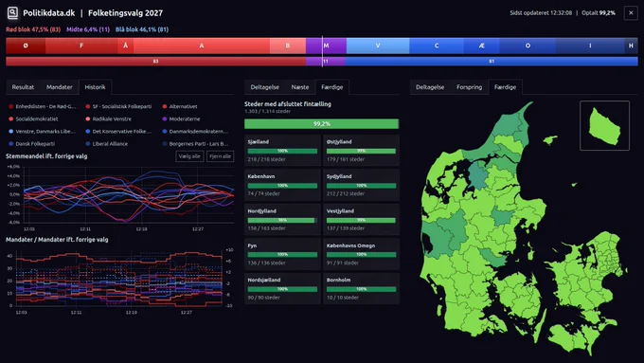The image size is (644, 363).
Task: Select party M segment in seat bar
Action: [326, 45]
